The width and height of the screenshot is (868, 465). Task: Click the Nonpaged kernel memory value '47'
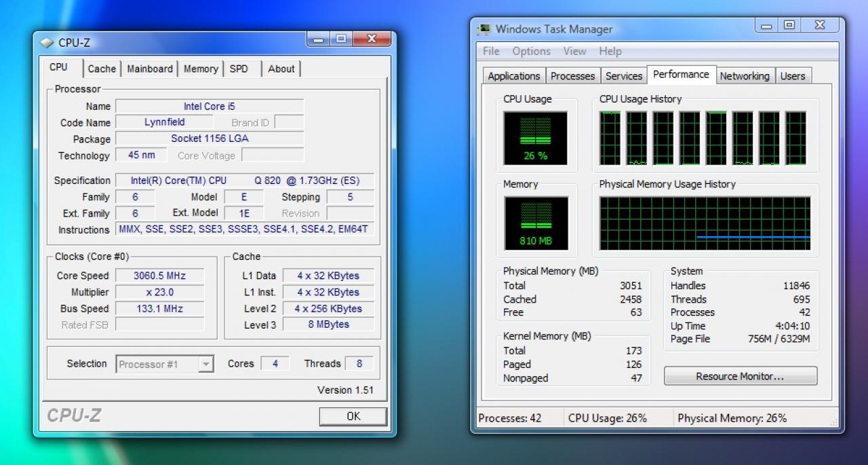[x=637, y=378]
